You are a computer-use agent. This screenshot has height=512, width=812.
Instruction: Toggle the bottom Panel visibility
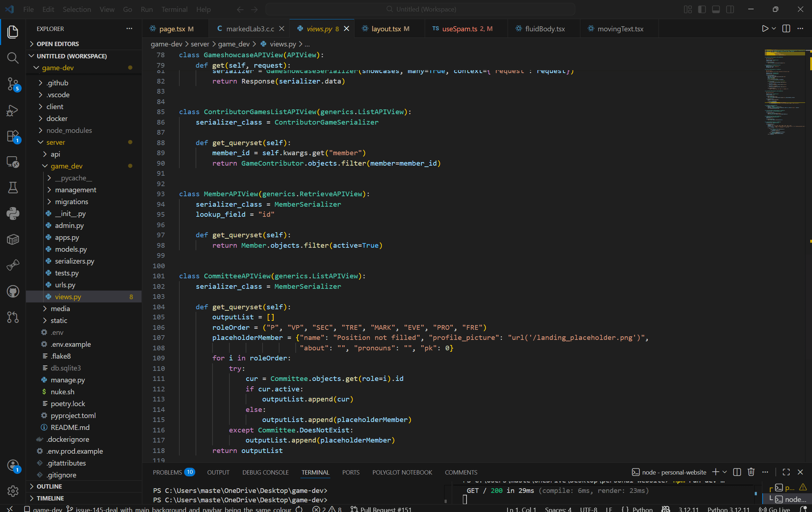(x=716, y=9)
